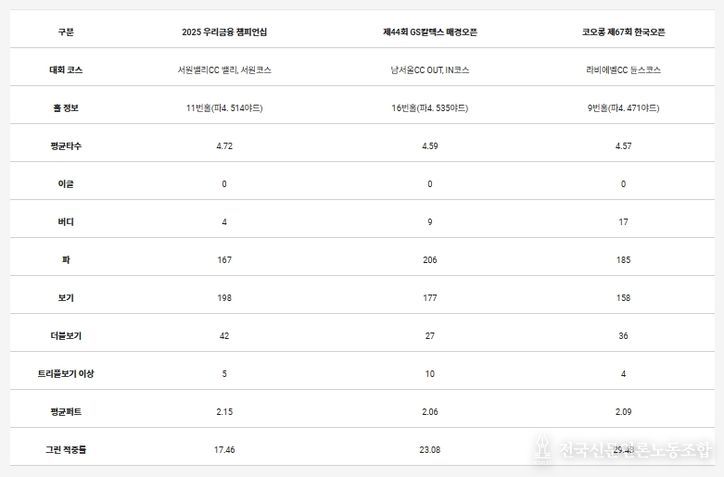Select the 라비에벨CC 듄스코스 cell
This screenshot has height=477, width=724.
pos(623,70)
